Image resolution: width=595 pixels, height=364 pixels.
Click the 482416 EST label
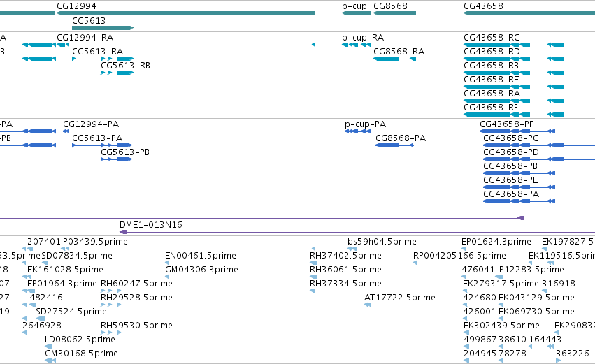[46, 298]
